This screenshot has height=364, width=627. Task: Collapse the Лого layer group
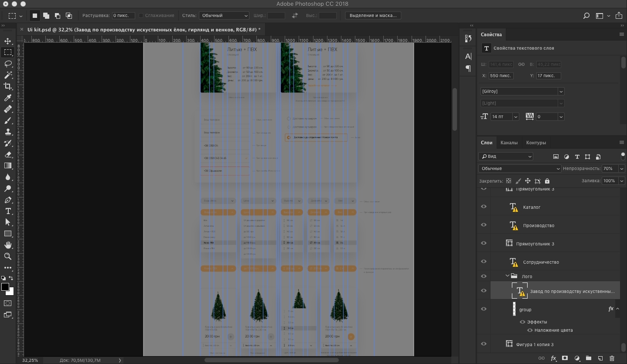(508, 276)
